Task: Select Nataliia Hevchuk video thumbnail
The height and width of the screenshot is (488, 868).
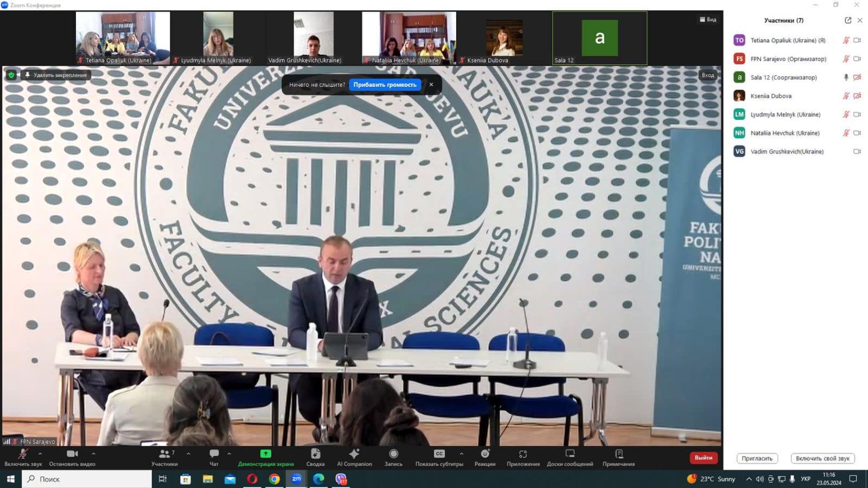Action: (409, 38)
